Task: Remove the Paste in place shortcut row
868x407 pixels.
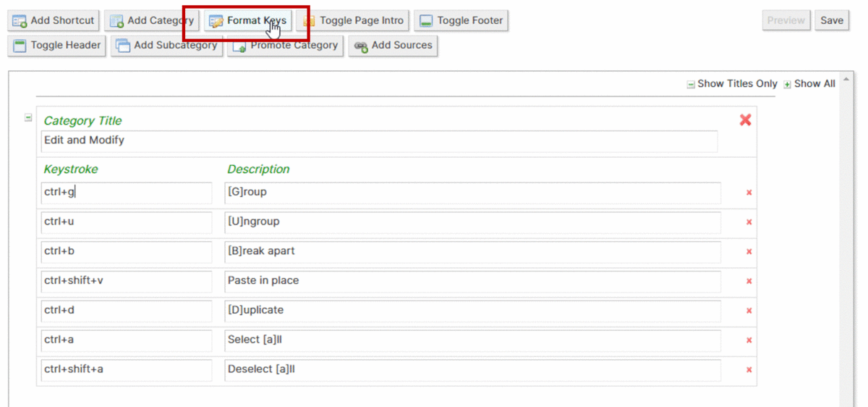Action: [749, 281]
